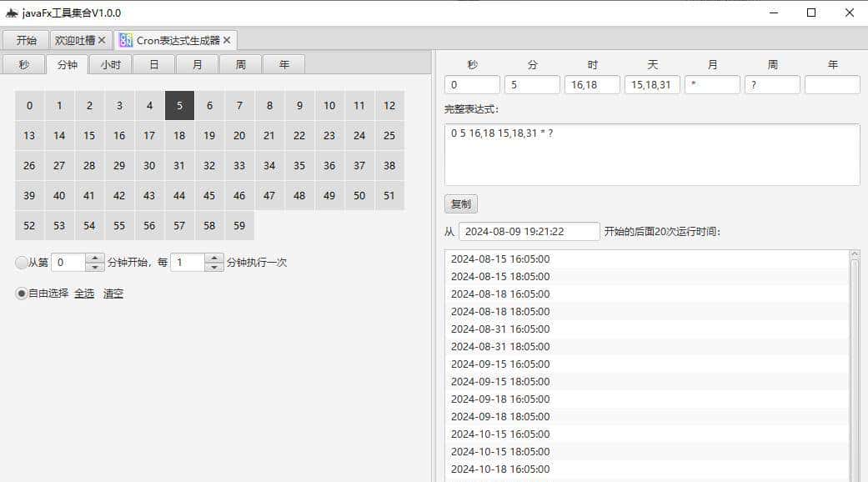Switch to the 秒 tab

24,63
